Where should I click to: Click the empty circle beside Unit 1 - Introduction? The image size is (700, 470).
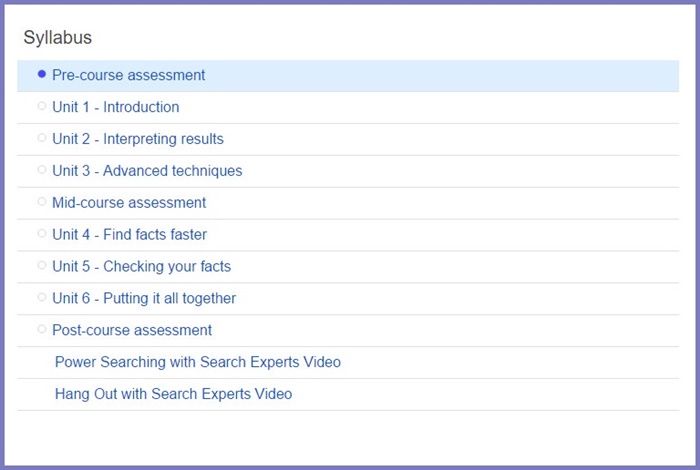click(42, 106)
